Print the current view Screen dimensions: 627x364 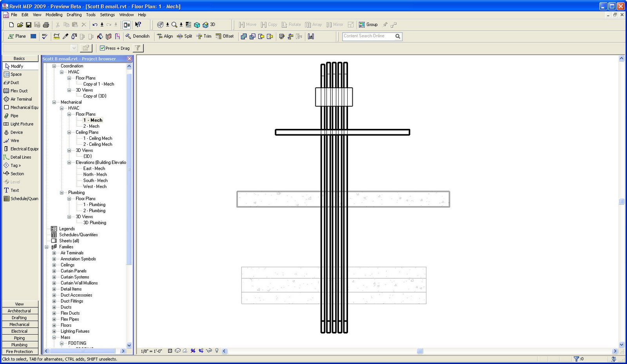pyautogui.click(x=46, y=25)
